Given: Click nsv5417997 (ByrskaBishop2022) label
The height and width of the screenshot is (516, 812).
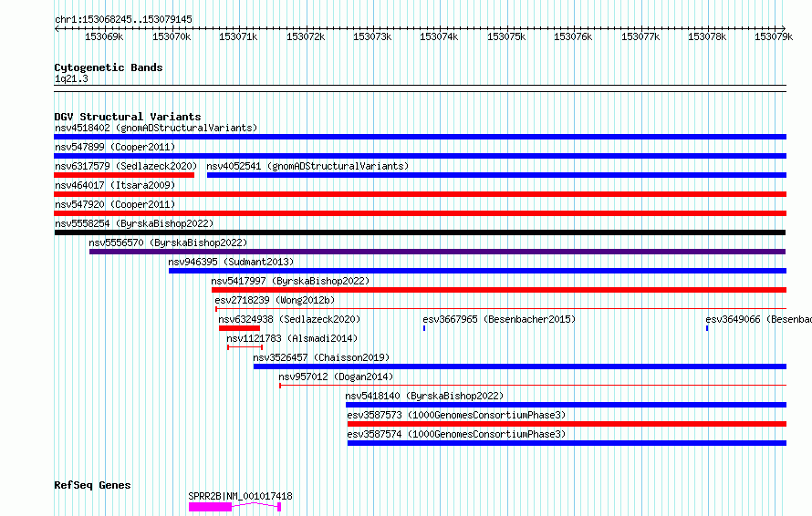Looking at the screenshot, I should pos(290,281).
